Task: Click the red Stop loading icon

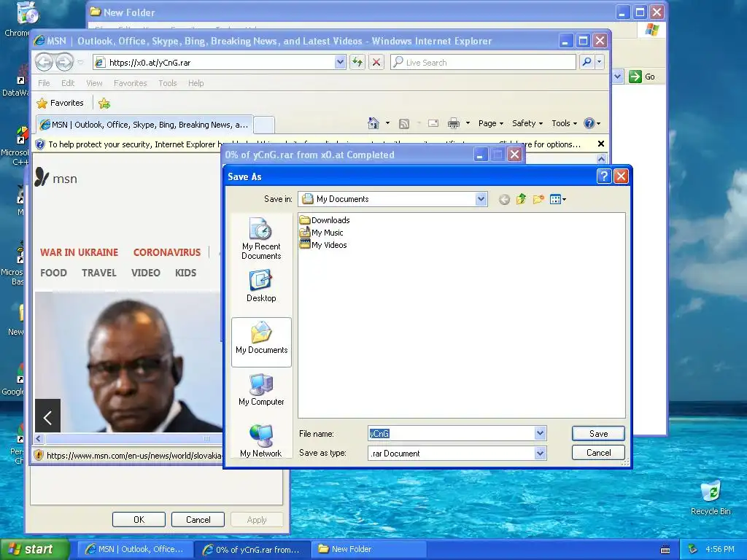Action: pos(376,62)
